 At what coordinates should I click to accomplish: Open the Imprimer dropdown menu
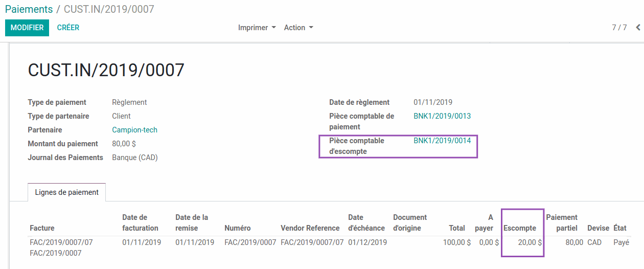(257, 28)
